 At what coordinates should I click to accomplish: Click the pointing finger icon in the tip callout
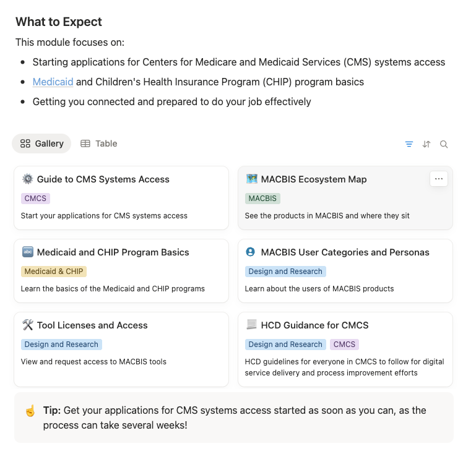pyautogui.click(x=30, y=411)
